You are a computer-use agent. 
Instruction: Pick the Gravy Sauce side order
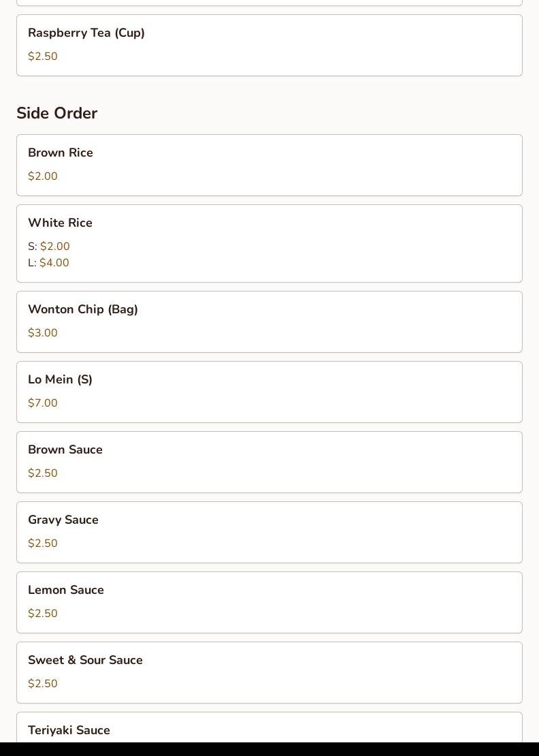click(269, 533)
